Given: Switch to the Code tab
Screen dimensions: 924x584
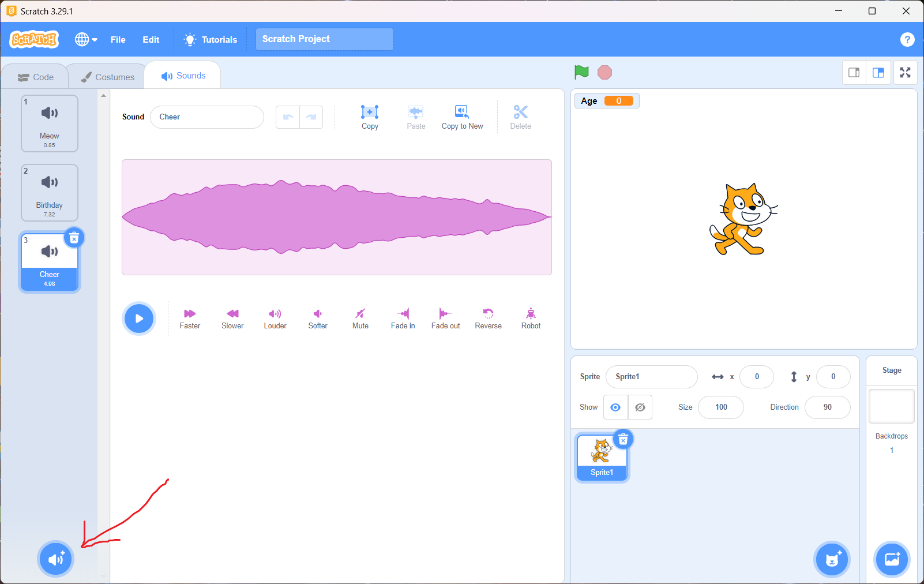Looking at the screenshot, I should point(36,77).
